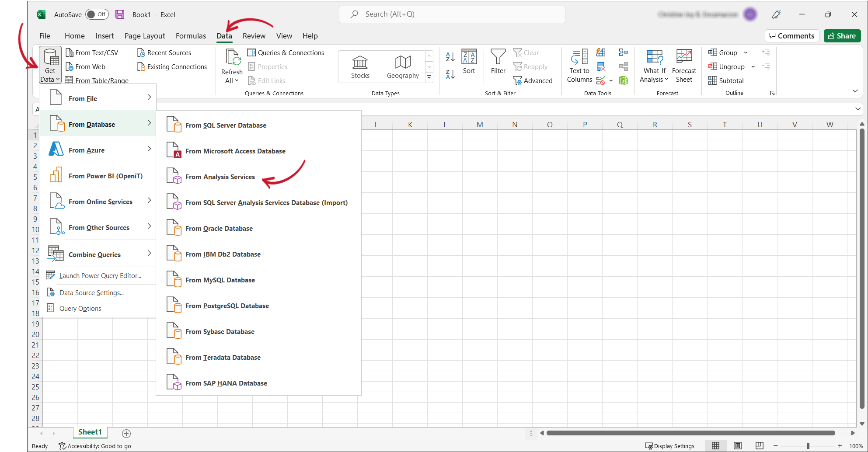This screenshot has height=452, width=868.
Task: Click From Web in the ribbon
Action: [86, 66]
